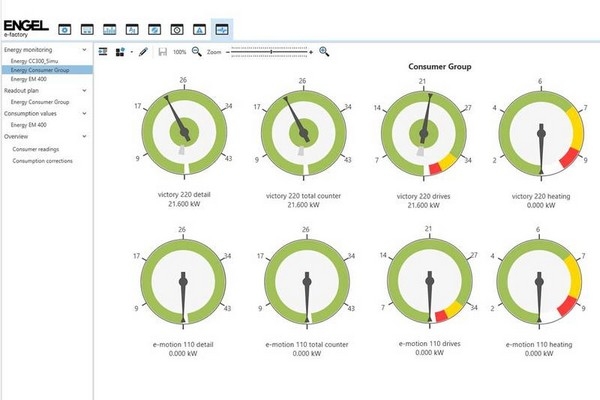Collapse the Consumption values section chevron

point(85,114)
